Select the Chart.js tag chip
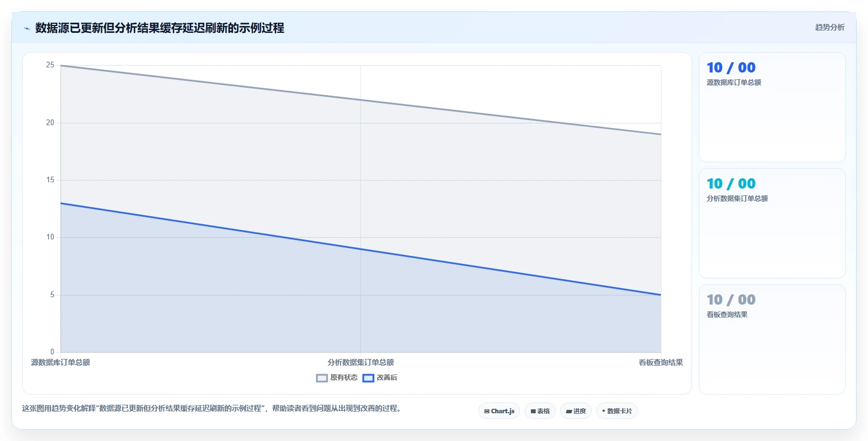 tap(499, 411)
